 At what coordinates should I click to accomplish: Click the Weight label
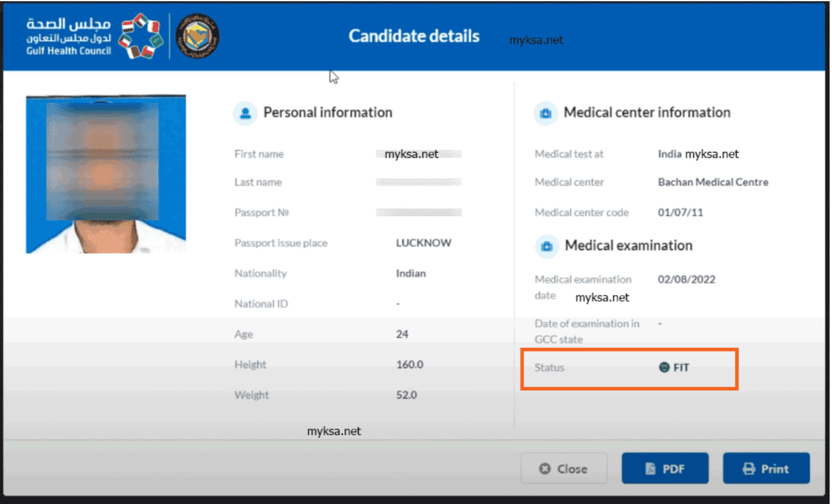point(252,395)
